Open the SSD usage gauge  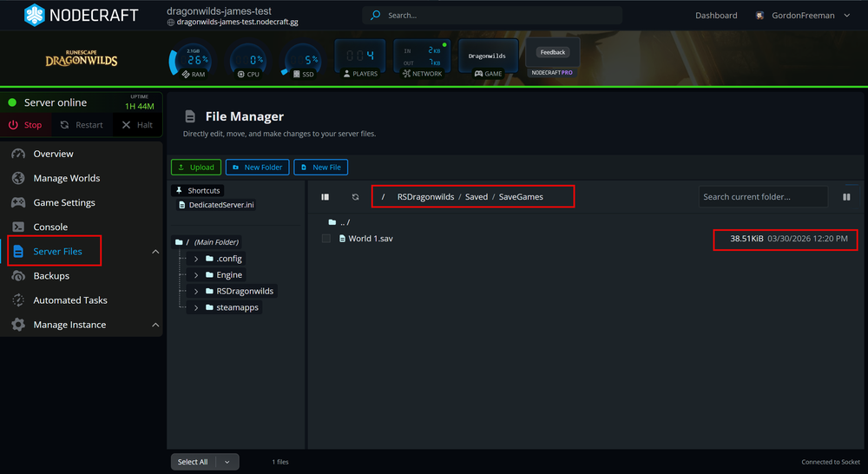(x=302, y=61)
